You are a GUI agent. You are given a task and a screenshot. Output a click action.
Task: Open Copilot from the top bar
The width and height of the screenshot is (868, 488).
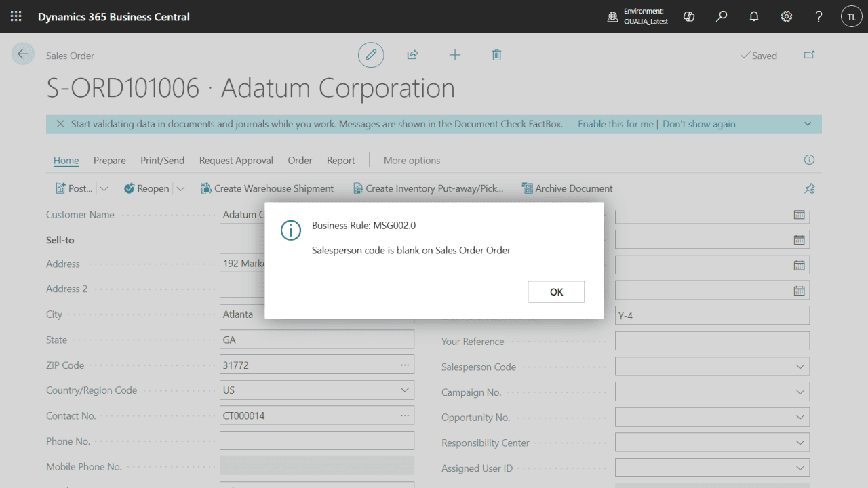tap(689, 16)
